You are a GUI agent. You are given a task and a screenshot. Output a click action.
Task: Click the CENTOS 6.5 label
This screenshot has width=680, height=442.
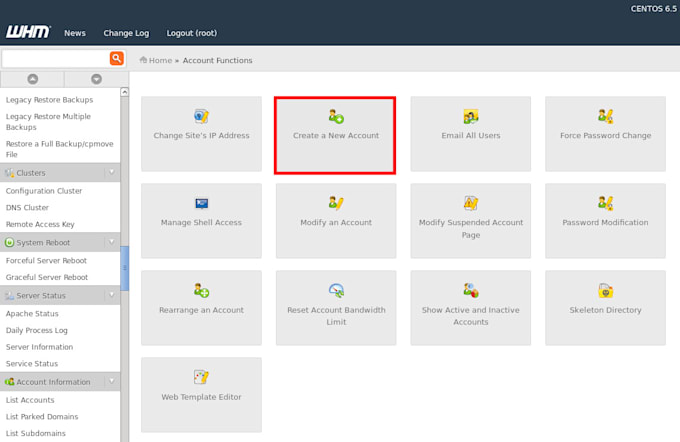coord(654,9)
